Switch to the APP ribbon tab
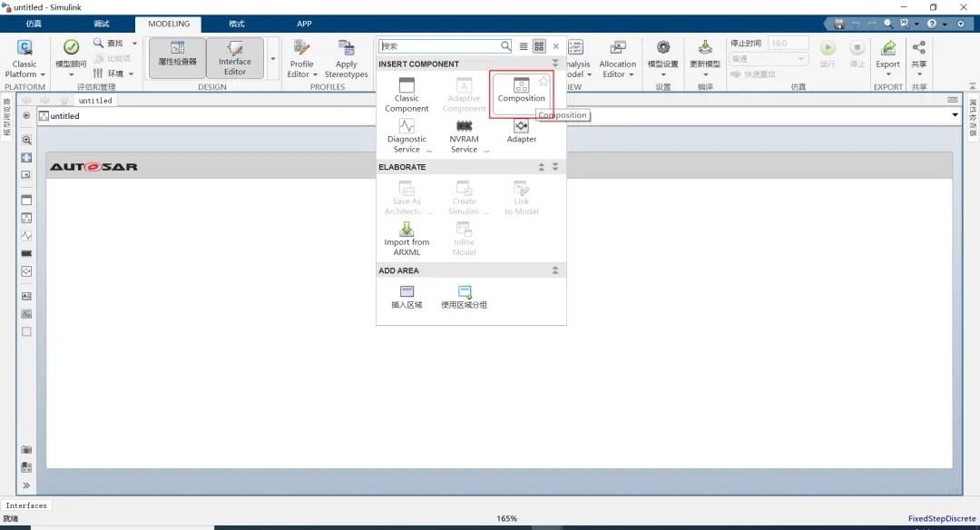Viewport: 980px width, 530px height. [x=304, y=24]
